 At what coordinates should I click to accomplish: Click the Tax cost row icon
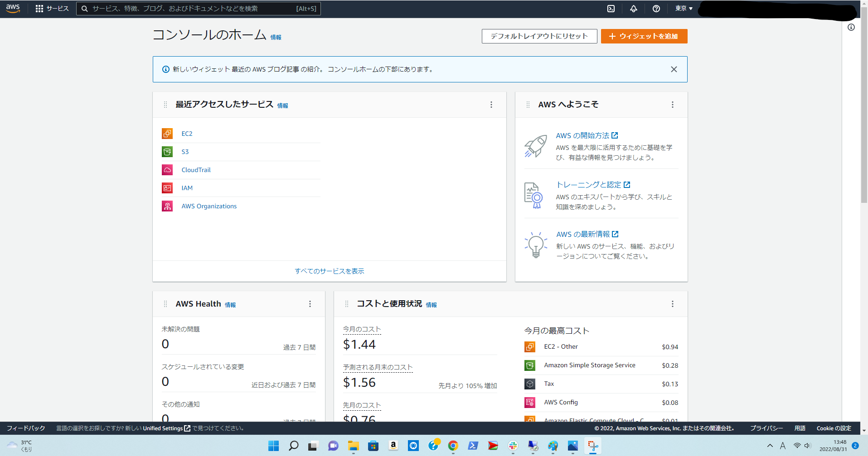click(530, 384)
